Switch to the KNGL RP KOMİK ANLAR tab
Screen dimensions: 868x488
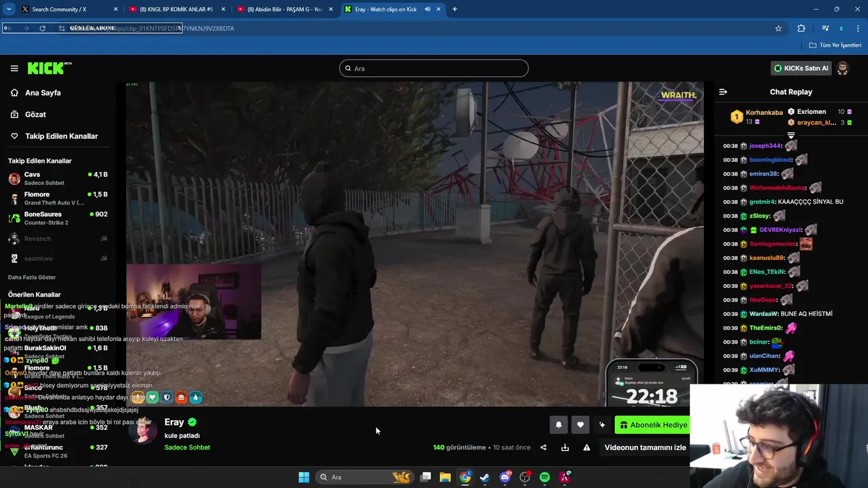pos(176,9)
